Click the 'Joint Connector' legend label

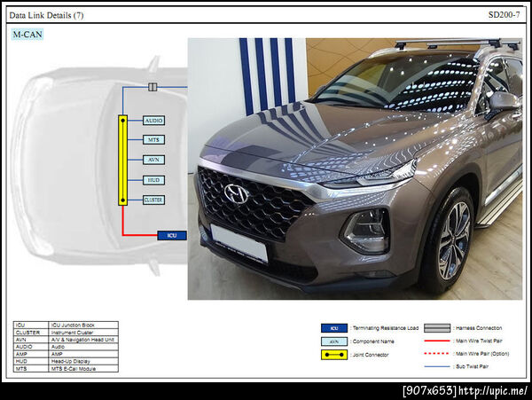371,355
